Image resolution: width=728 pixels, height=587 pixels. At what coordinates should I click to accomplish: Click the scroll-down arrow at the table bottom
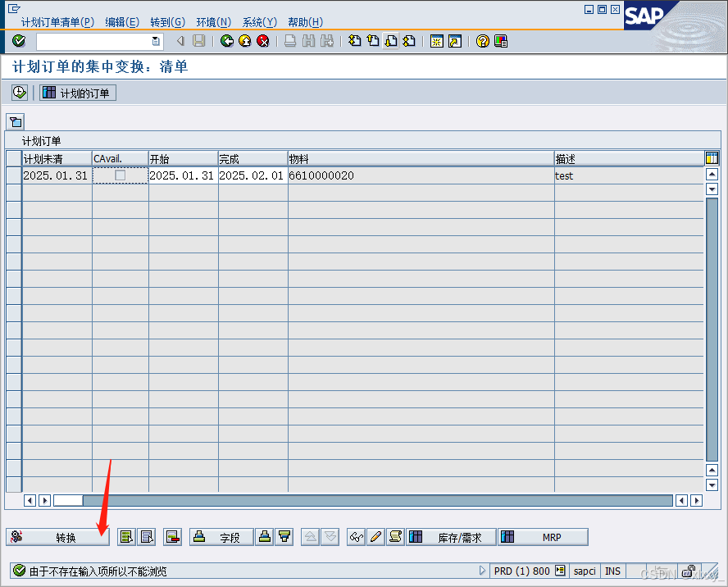pos(712,485)
